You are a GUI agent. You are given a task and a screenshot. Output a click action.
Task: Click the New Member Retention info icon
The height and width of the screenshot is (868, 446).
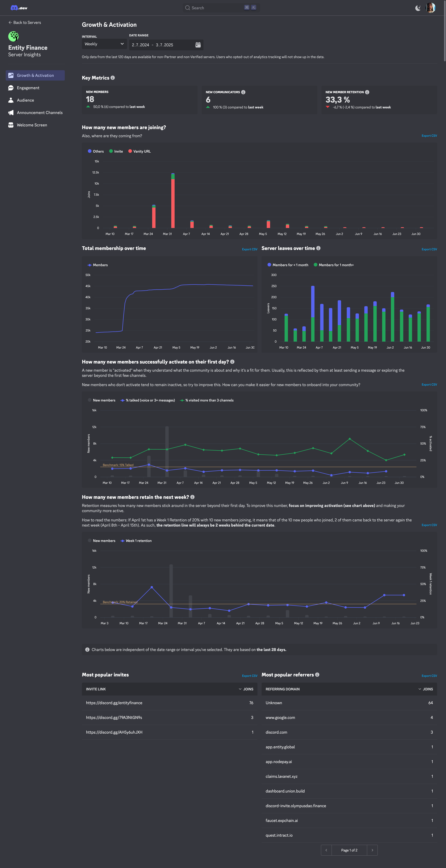(367, 92)
